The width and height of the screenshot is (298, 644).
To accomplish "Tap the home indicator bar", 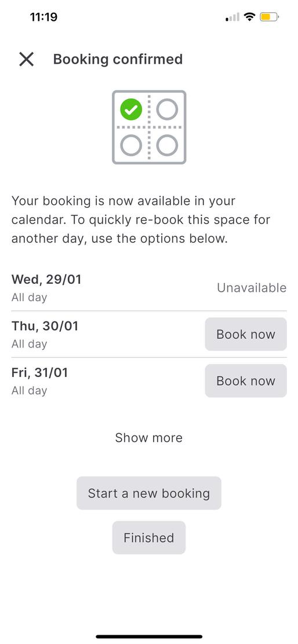I will (149, 636).
